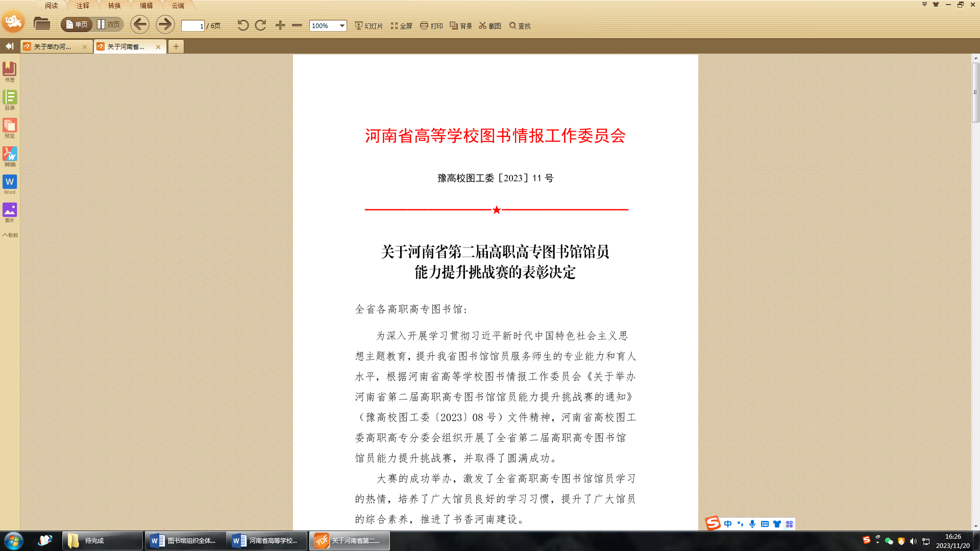Click the application logo icon
Viewport: 980px width, 551px height.
(x=13, y=21)
